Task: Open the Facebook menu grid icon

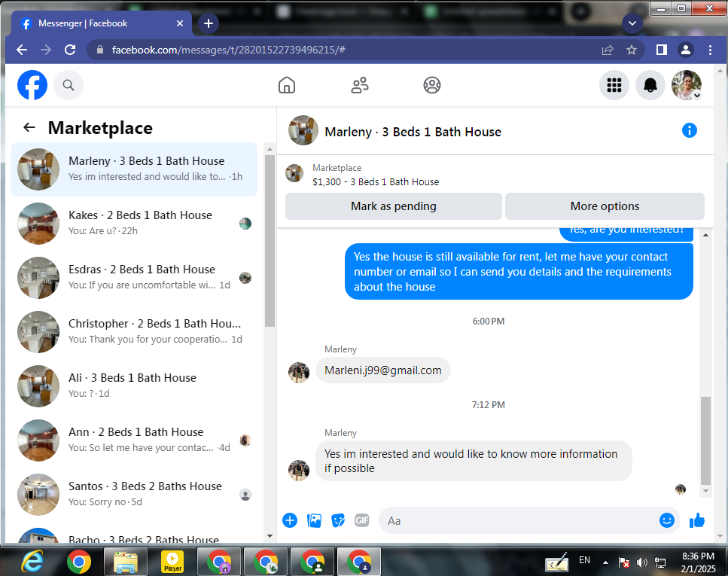Action: click(614, 85)
